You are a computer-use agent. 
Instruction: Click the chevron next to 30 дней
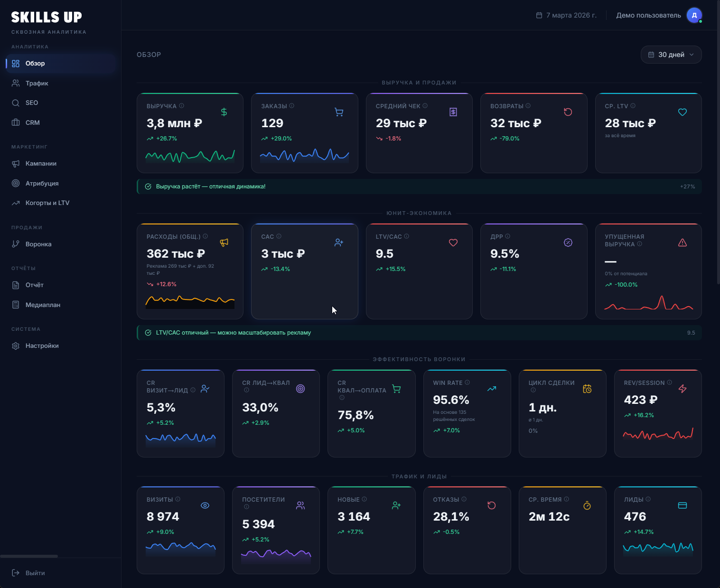click(x=691, y=55)
